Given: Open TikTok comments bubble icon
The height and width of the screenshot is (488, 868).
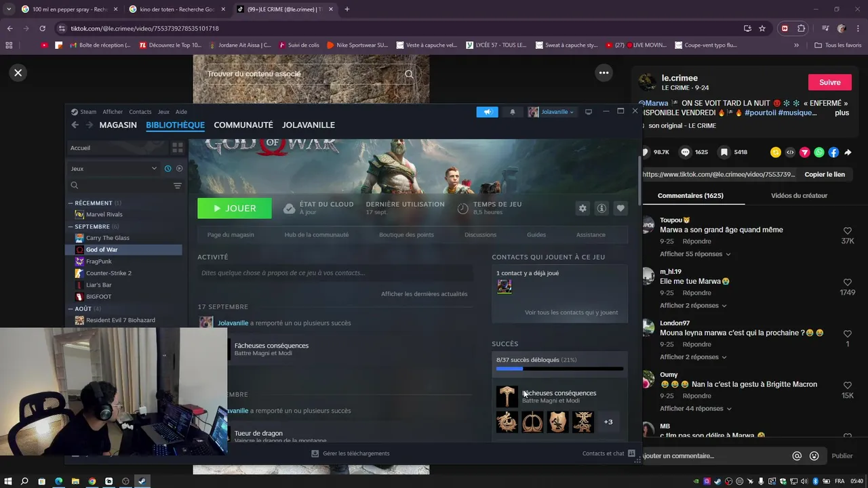Looking at the screenshot, I should [685, 152].
